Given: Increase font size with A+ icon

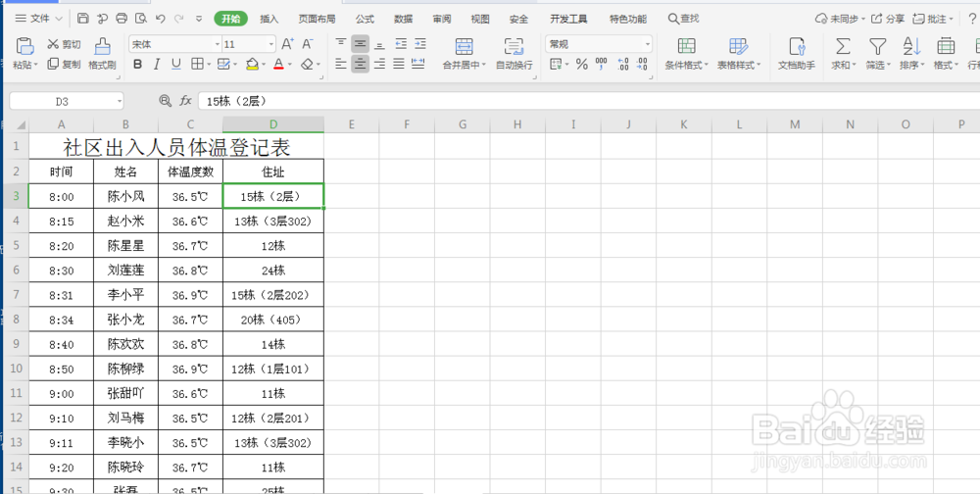Looking at the screenshot, I should (287, 44).
